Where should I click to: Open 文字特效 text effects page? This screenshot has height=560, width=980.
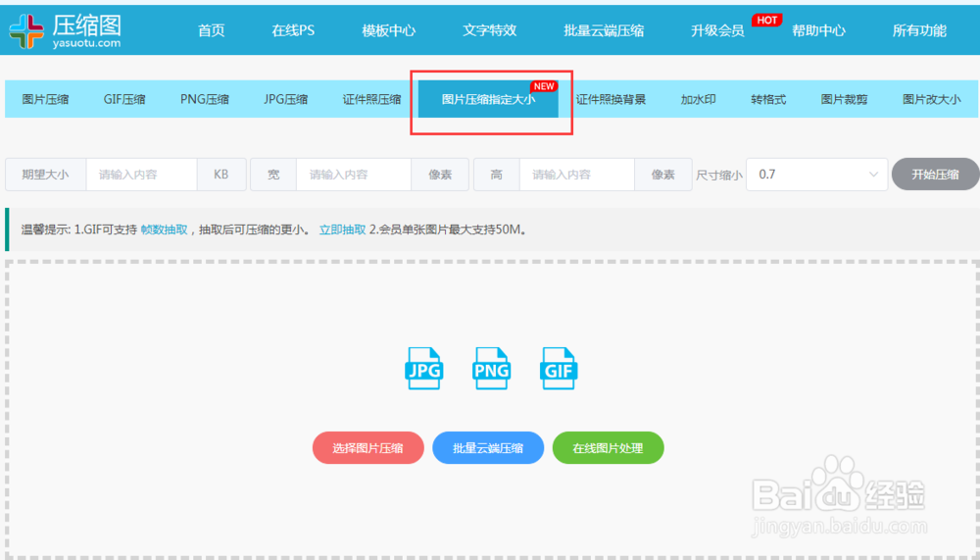tap(489, 30)
